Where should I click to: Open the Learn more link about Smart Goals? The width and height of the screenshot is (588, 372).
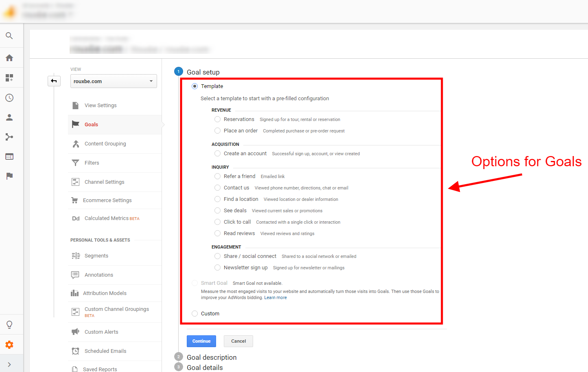pyautogui.click(x=275, y=297)
